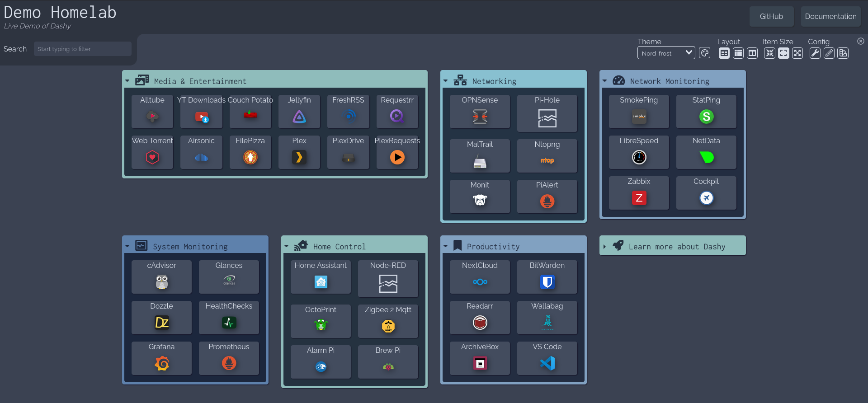
Task: Launch ArchiveBox tile
Action: 480,358
